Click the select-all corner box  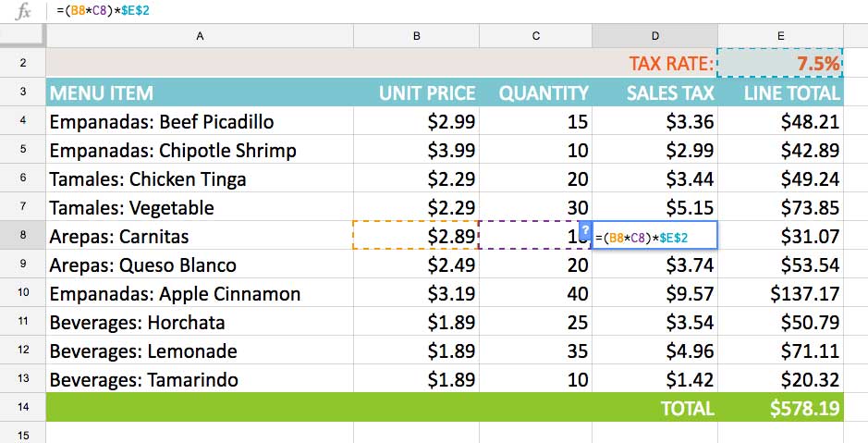(22, 35)
